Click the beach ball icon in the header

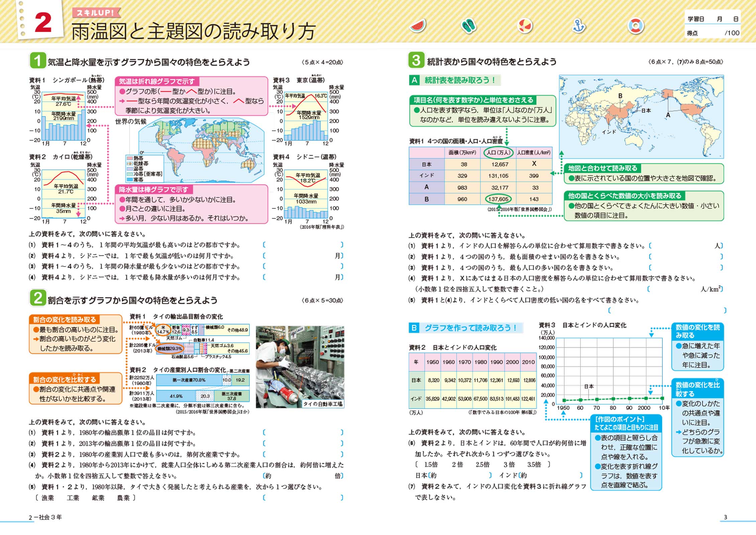(x=524, y=26)
